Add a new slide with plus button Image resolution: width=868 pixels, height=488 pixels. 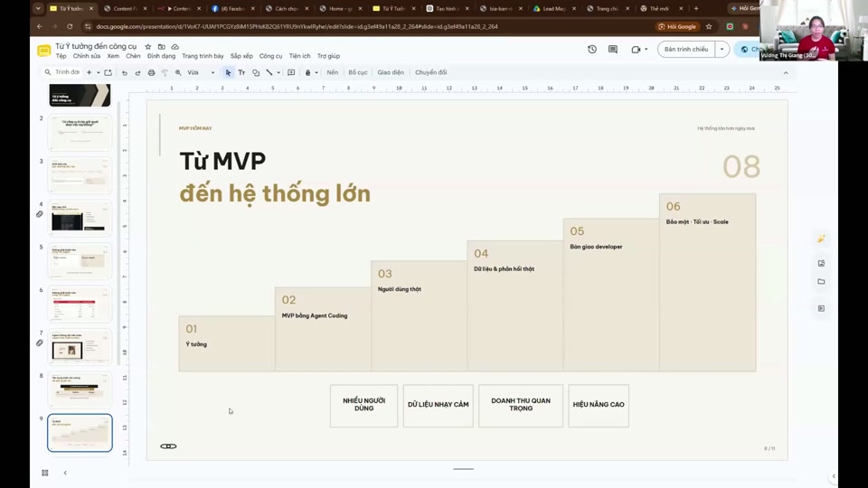click(x=90, y=72)
